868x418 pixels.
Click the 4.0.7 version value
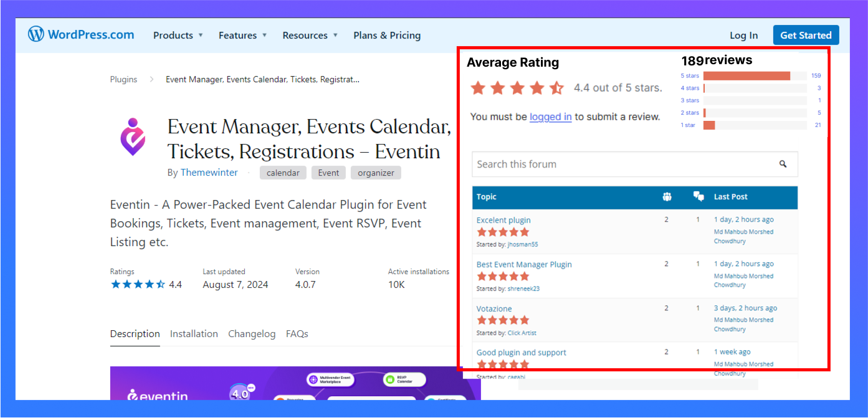pyautogui.click(x=305, y=285)
